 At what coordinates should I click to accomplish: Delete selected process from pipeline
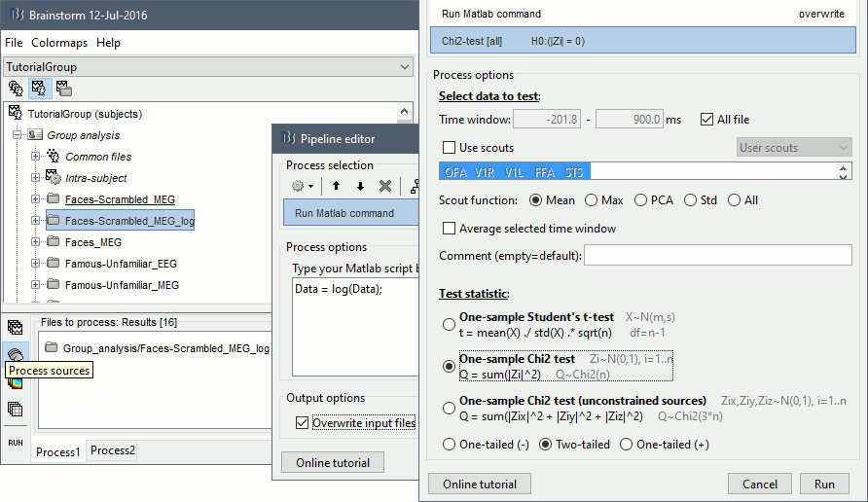(385, 186)
